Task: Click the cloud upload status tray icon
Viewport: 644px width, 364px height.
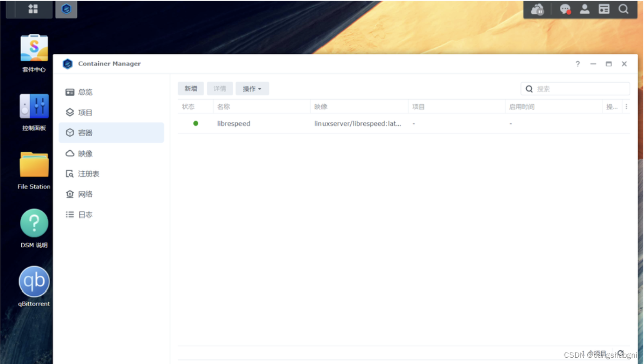Action: (538, 9)
